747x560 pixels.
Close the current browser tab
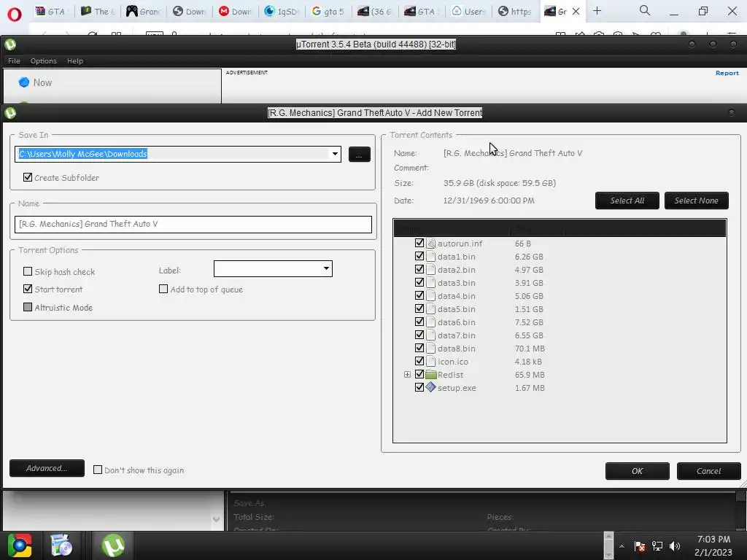coord(576,12)
